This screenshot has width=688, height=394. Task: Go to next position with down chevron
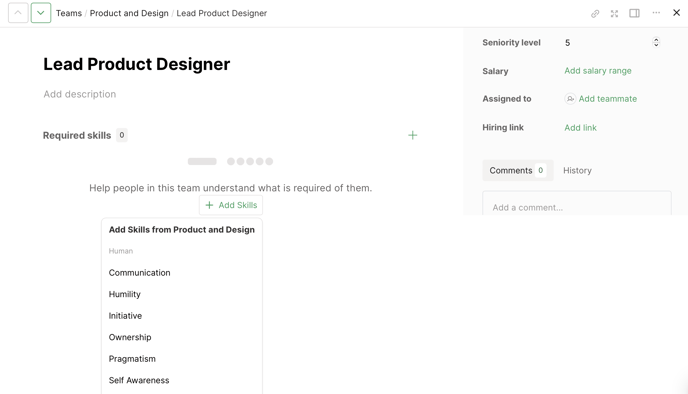coord(41,13)
